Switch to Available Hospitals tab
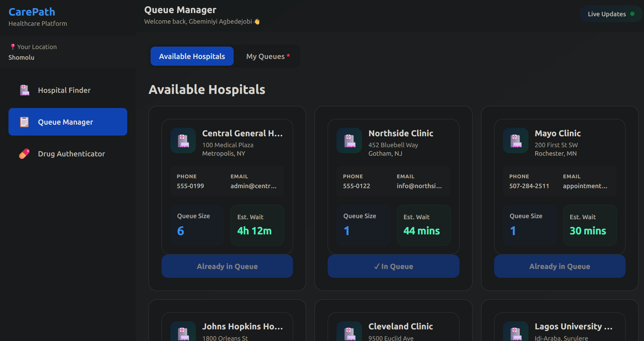Screen dimensions: 644x341 point(192,56)
